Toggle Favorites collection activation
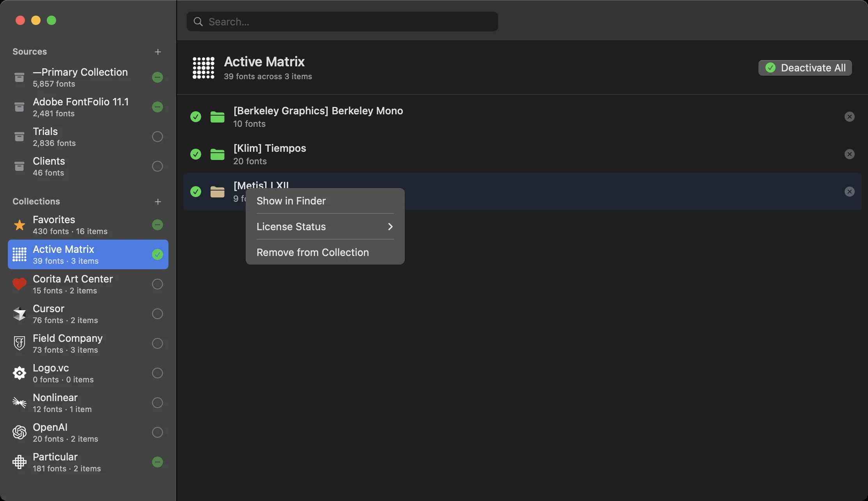 click(x=158, y=225)
